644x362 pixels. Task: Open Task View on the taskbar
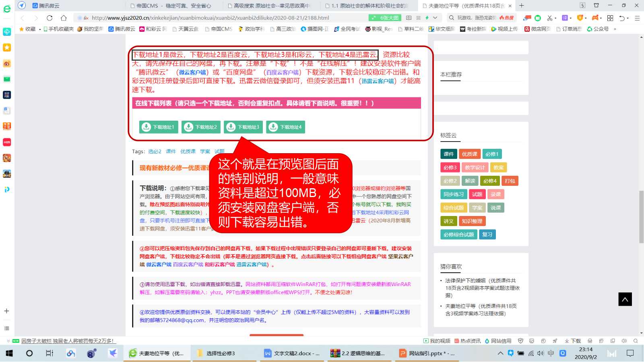[x=50, y=353]
